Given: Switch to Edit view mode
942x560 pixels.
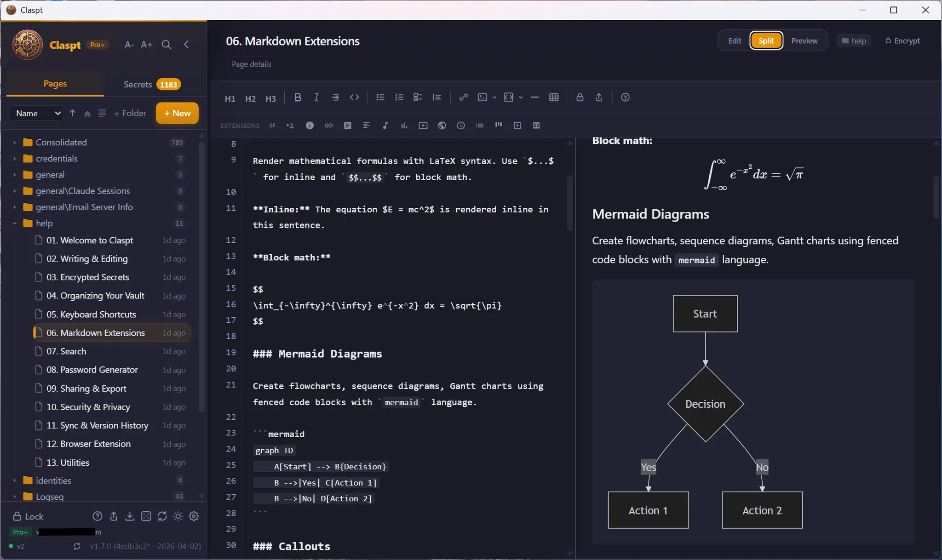Looking at the screenshot, I should click(735, 41).
